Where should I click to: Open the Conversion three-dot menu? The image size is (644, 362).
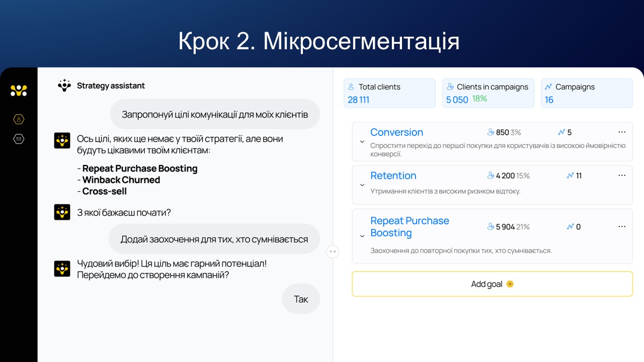[622, 132]
